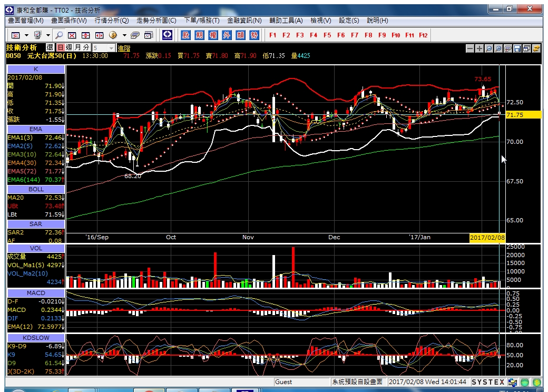The image size is (548, 392).
Task: Open the 類 (category) quick button
Action: [240, 35]
